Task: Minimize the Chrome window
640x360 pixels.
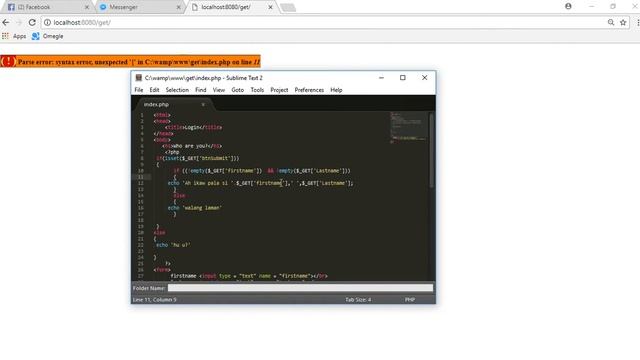Action: pyautogui.click(x=591, y=6)
